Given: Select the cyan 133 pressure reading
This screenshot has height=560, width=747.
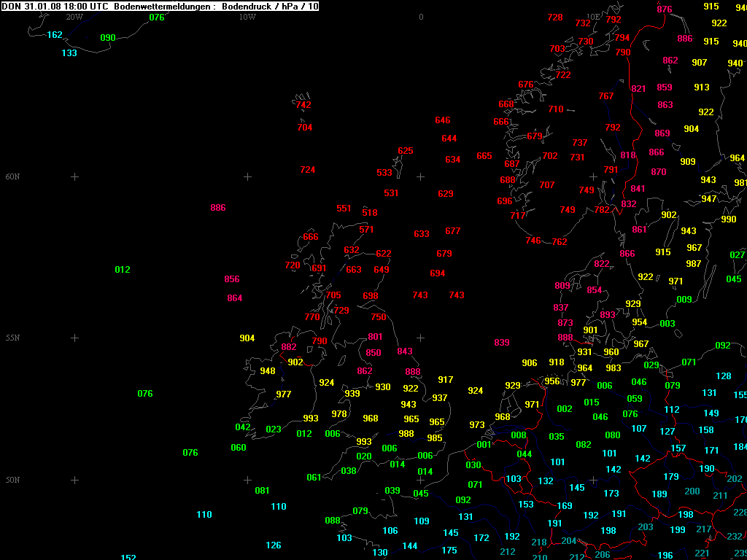Looking at the screenshot, I should 69,53.
